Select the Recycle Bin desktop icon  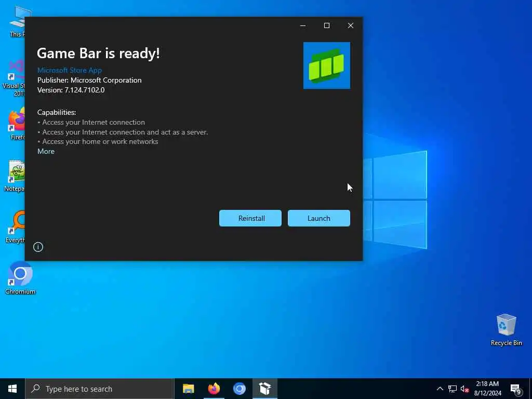tap(506, 330)
